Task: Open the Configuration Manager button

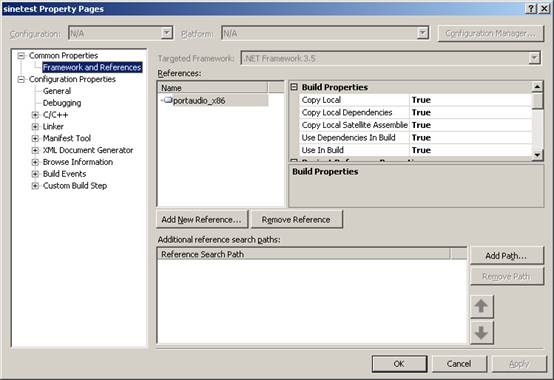Action: coord(490,33)
